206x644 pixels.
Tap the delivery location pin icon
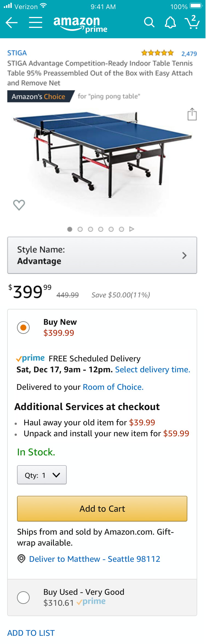tap(21, 559)
